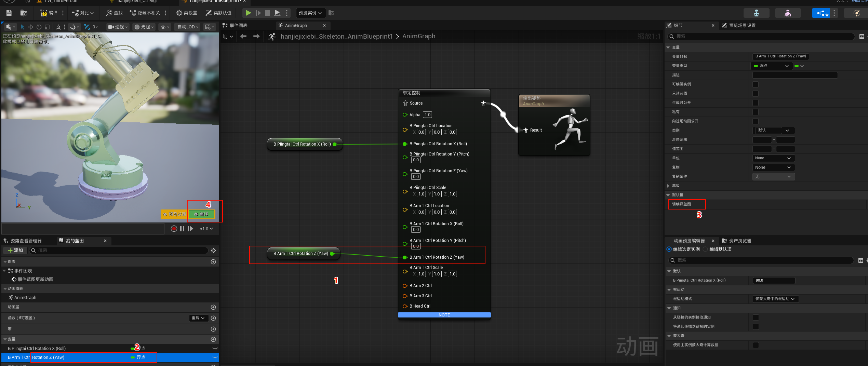Viewport: 868px width, 366px height.
Task: Add a new animation layer via 动画层 plus
Action: point(213,307)
